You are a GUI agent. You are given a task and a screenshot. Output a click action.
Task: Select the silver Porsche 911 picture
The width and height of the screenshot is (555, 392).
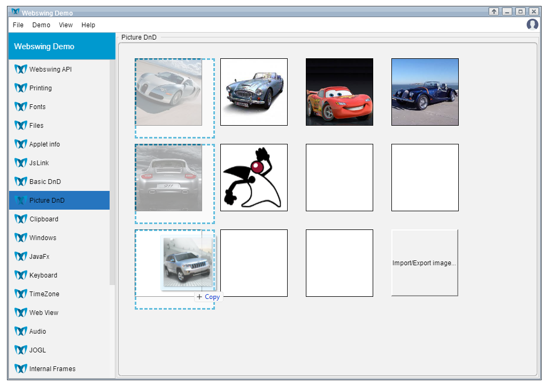[x=169, y=178]
